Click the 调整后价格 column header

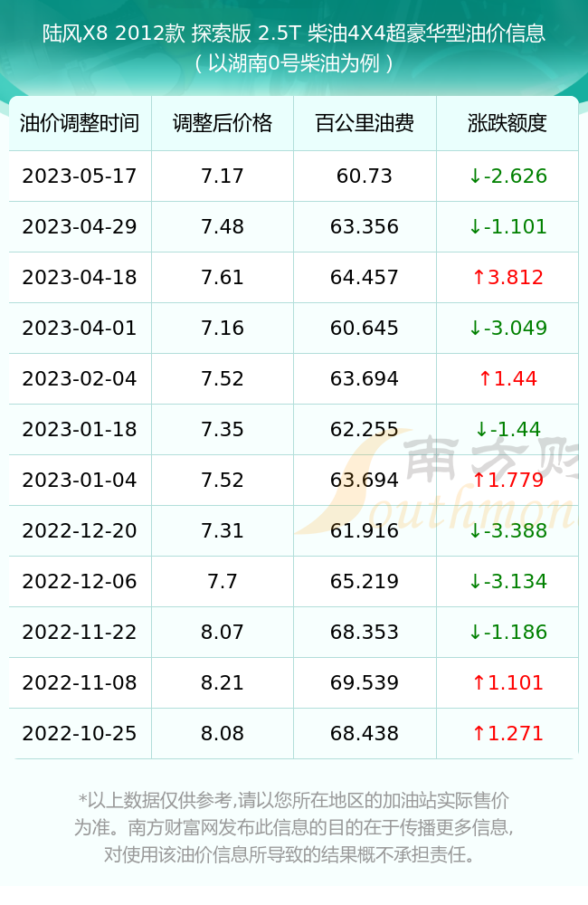tap(223, 123)
